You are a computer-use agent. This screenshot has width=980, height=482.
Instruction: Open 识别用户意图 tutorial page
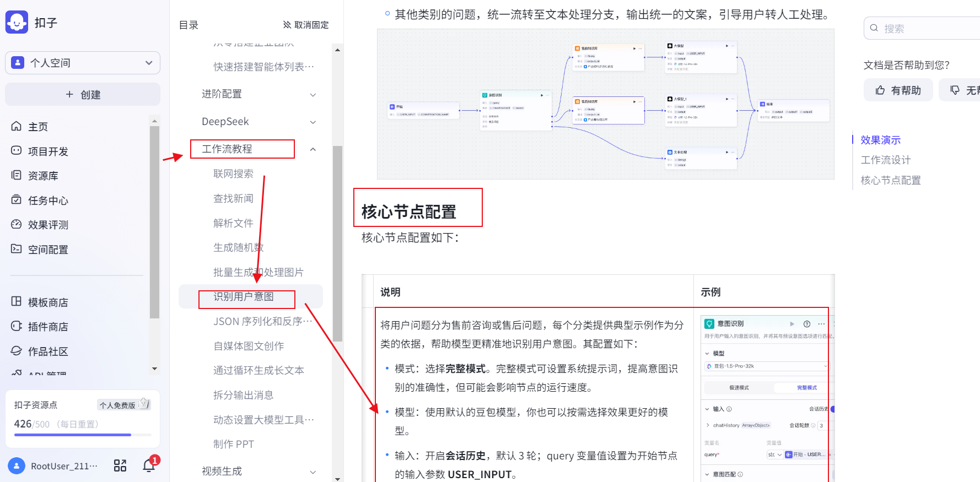click(251, 296)
